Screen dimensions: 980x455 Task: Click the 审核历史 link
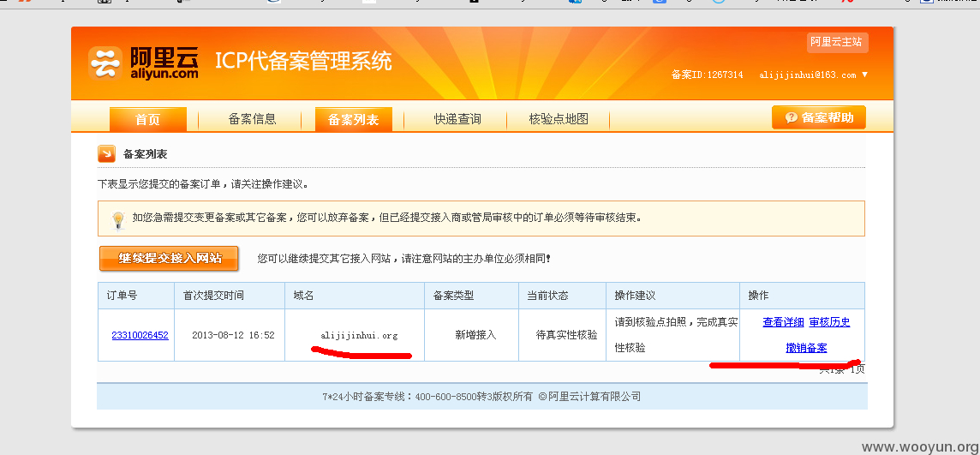coord(829,322)
